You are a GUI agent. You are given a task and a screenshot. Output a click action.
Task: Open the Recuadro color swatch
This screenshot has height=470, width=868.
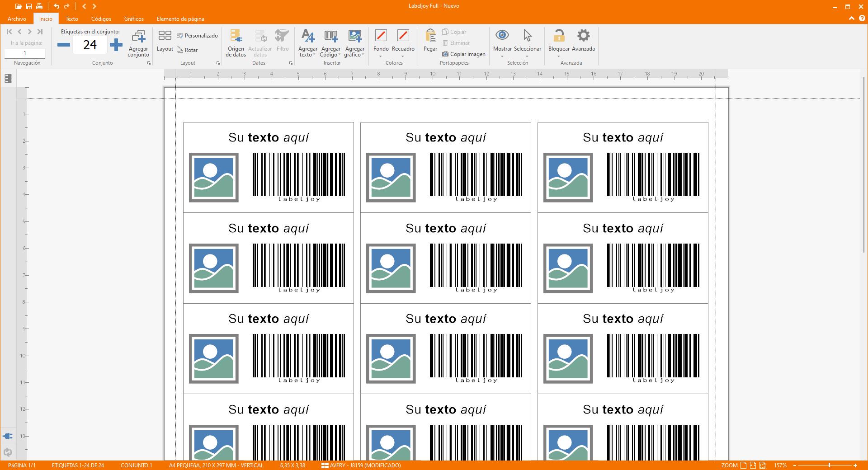403,35
